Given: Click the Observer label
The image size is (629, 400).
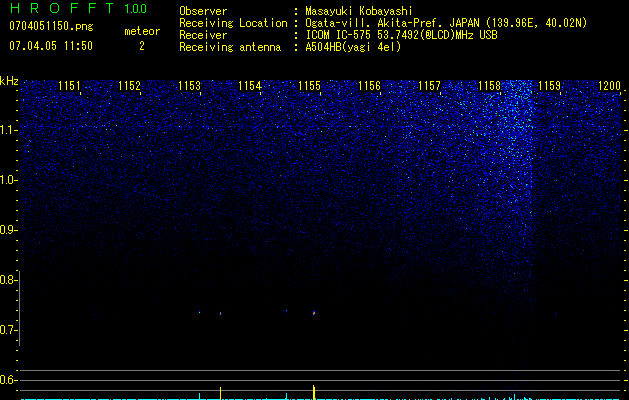Looking at the screenshot, I should (x=203, y=11).
